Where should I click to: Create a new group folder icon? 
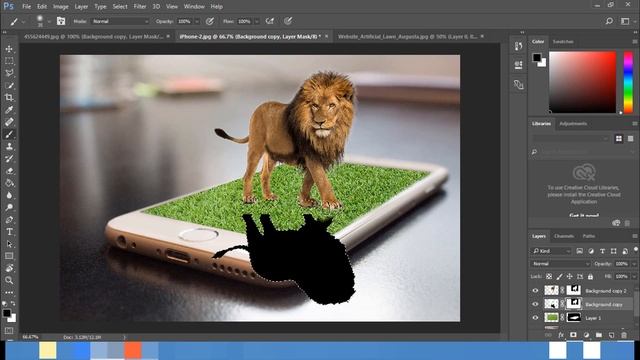click(x=598, y=335)
